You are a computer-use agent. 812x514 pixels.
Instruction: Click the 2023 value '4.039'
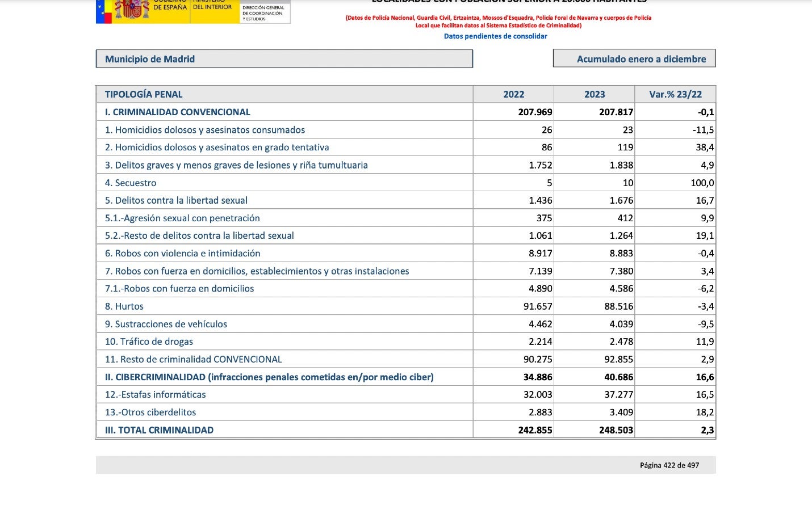621,324
